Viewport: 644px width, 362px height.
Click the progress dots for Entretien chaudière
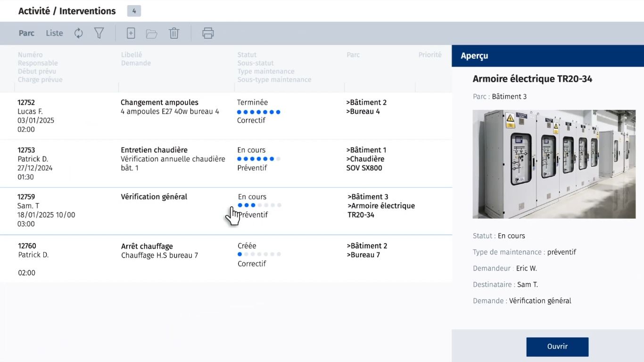coord(259,159)
